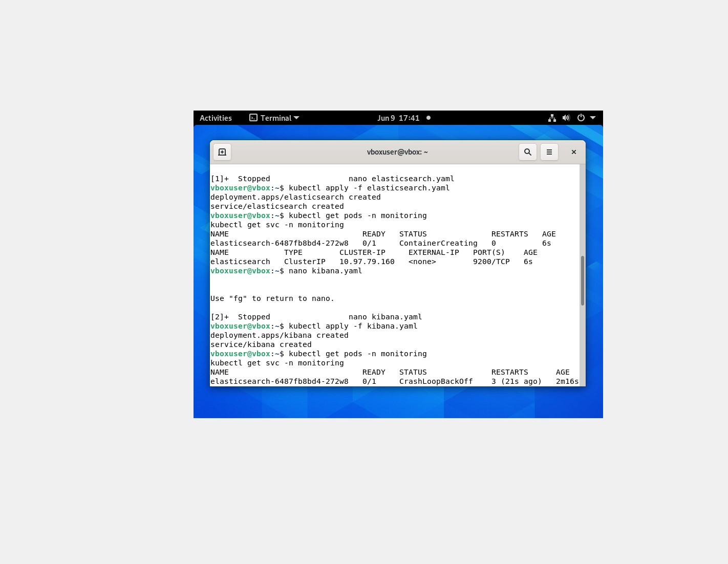Click the network status icon
Viewport: 728px width, 564px height.
click(x=552, y=118)
